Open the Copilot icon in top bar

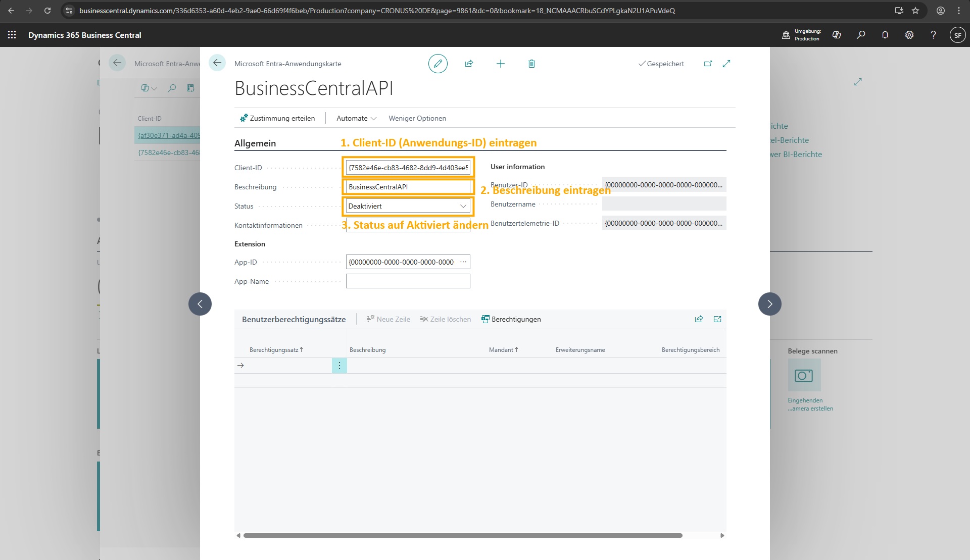tap(837, 35)
